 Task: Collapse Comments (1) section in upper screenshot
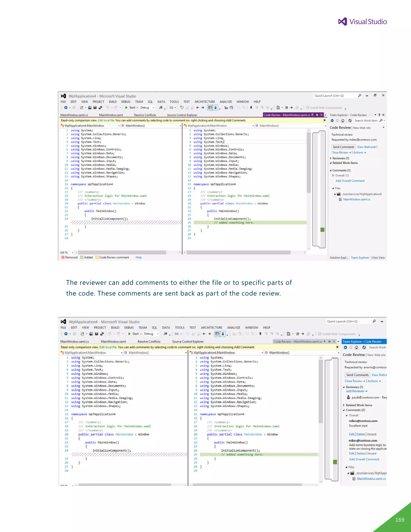[331, 170]
